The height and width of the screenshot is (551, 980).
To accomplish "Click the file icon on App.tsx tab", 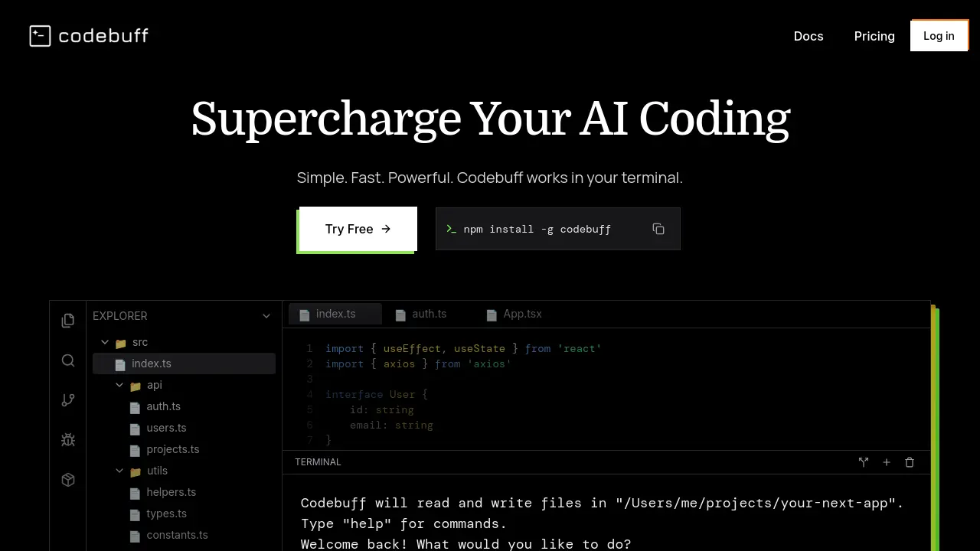I will (492, 315).
